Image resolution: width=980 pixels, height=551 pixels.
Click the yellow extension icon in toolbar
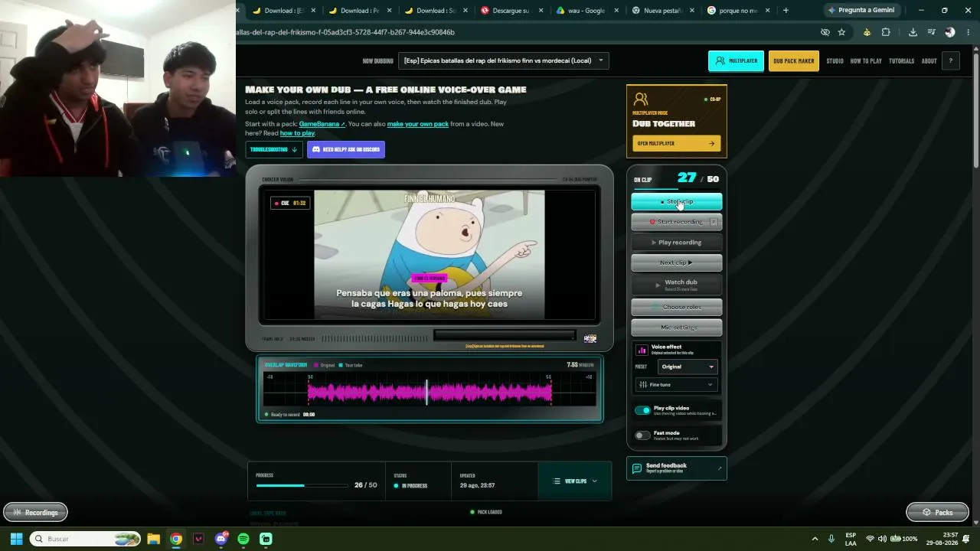coord(867,32)
